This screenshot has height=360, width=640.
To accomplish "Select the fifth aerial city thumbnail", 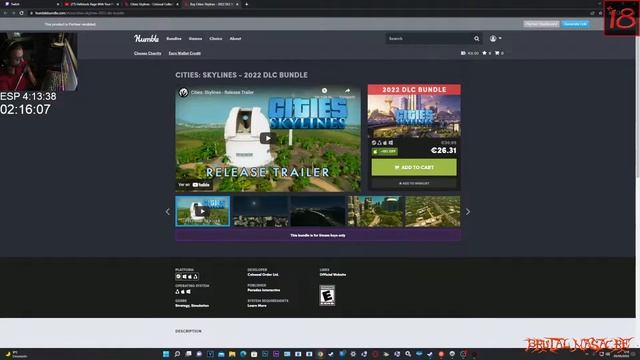I will pyautogui.click(x=433, y=211).
